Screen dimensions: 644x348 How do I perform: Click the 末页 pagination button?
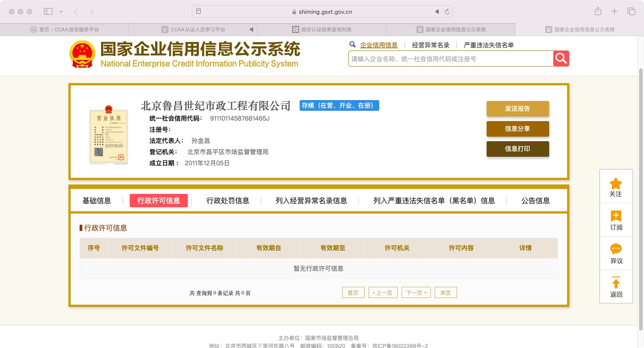point(445,293)
